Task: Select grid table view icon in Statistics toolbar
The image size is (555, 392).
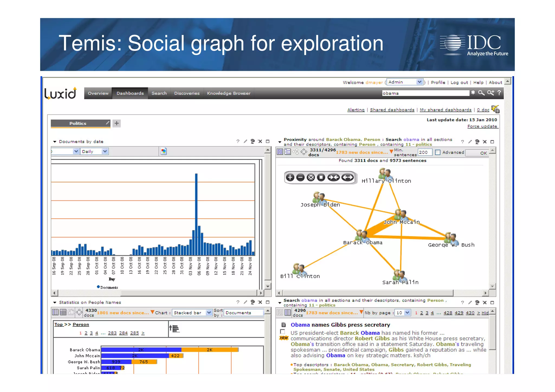Action: point(63,312)
